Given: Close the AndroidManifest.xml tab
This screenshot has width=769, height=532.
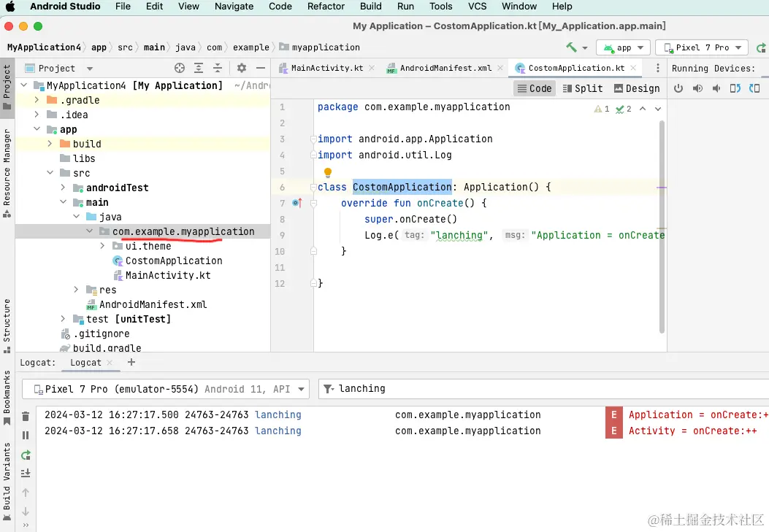Looking at the screenshot, I should [x=500, y=68].
